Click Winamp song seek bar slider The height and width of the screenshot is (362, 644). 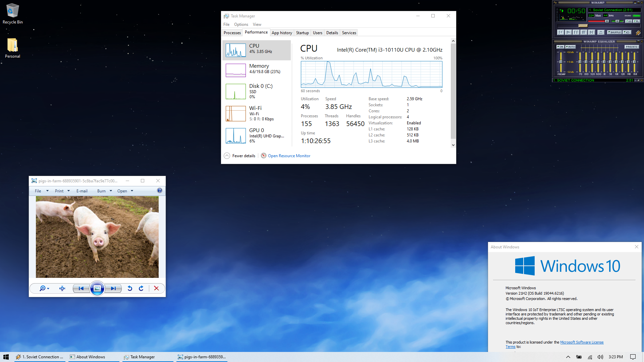tap(583, 26)
